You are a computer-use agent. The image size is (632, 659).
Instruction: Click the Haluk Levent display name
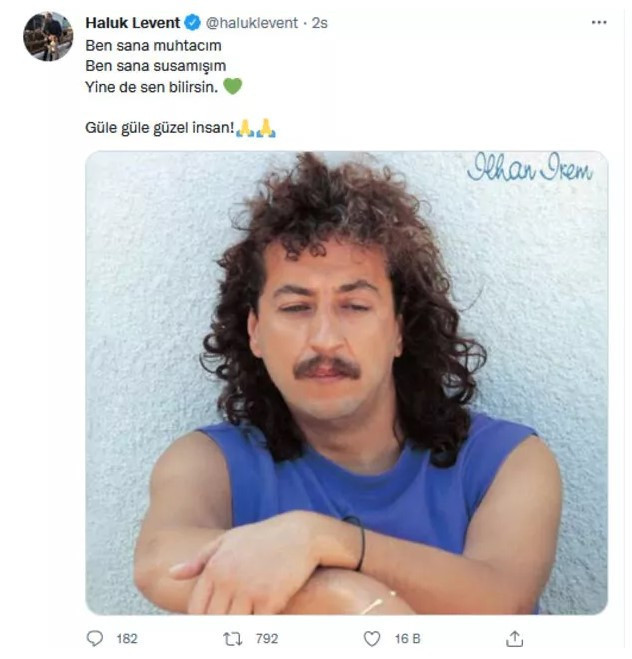132,23
